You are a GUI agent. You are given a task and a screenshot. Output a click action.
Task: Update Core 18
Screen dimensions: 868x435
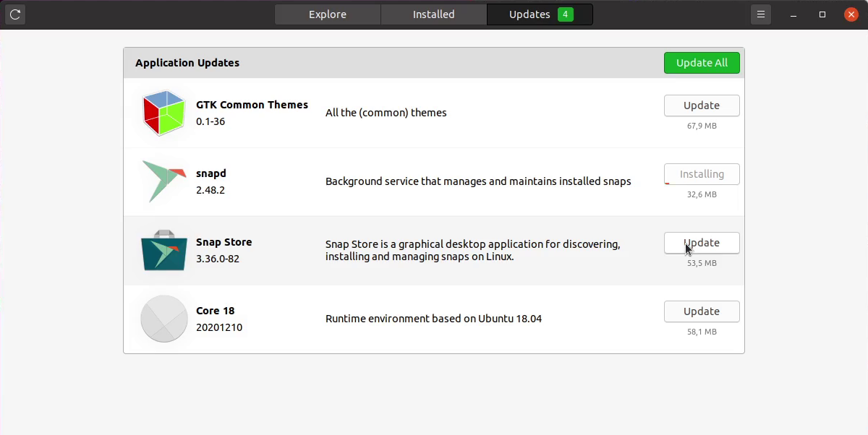(702, 311)
